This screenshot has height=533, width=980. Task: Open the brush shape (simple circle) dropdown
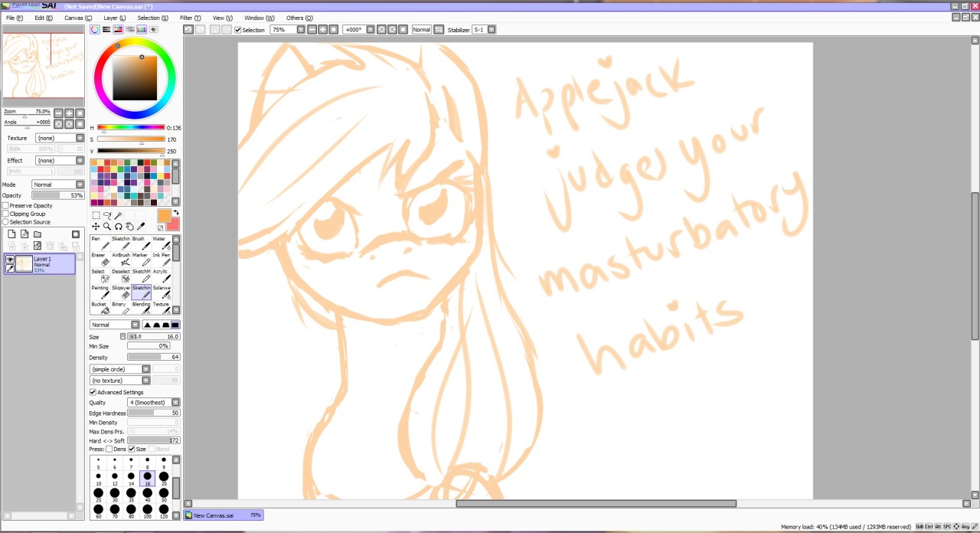click(x=119, y=369)
